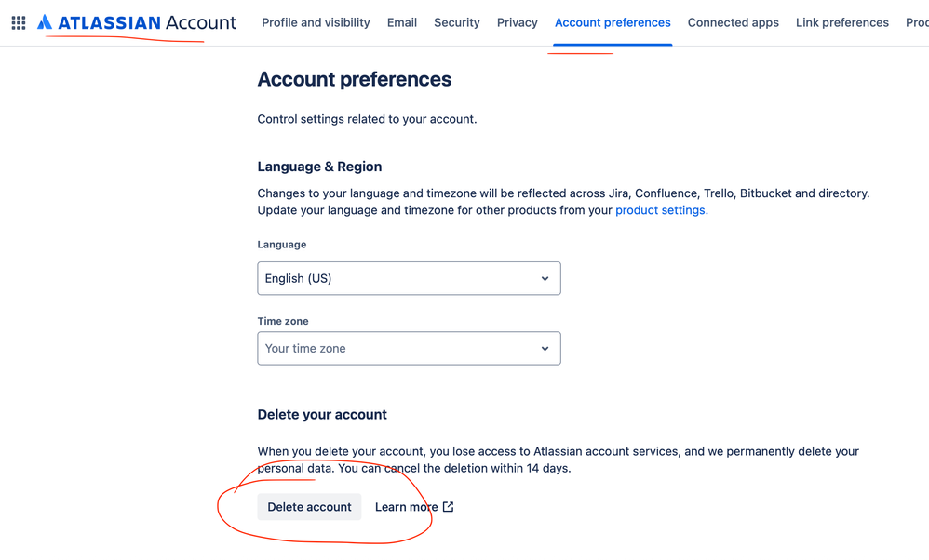
Task: Go to the Security tab
Action: (x=457, y=22)
